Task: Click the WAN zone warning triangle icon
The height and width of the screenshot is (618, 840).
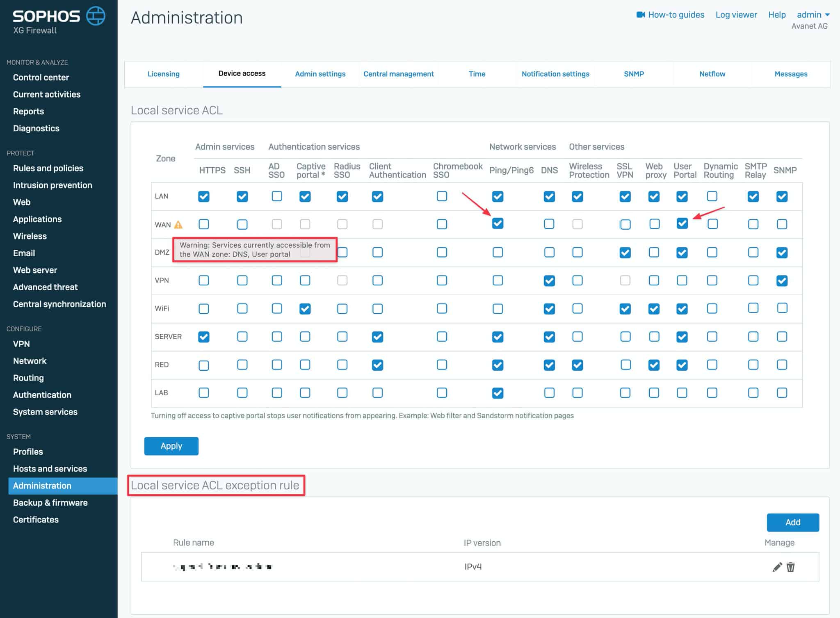Action: coord(178,225)
